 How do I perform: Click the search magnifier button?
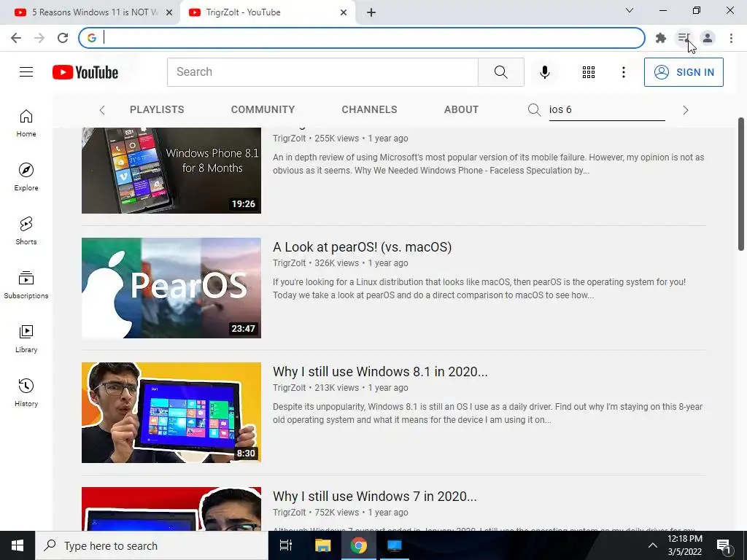500,72
